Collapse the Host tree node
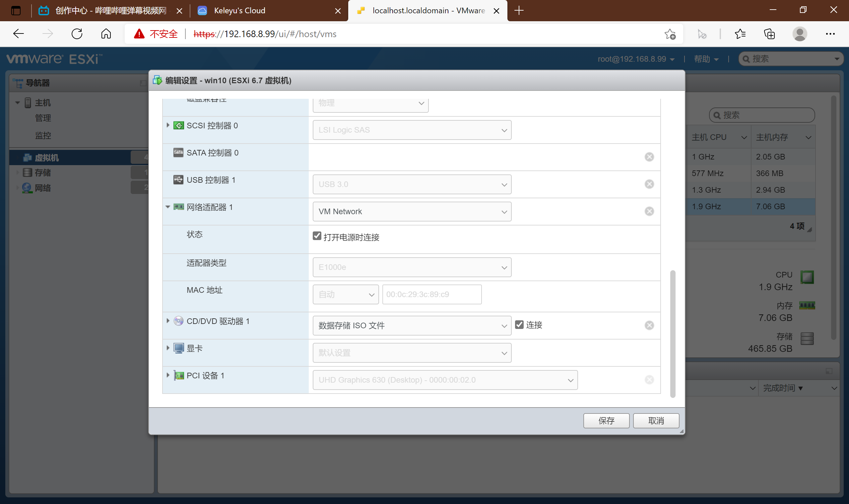This screenshot has height=504, width=849. tap(17, 102)
